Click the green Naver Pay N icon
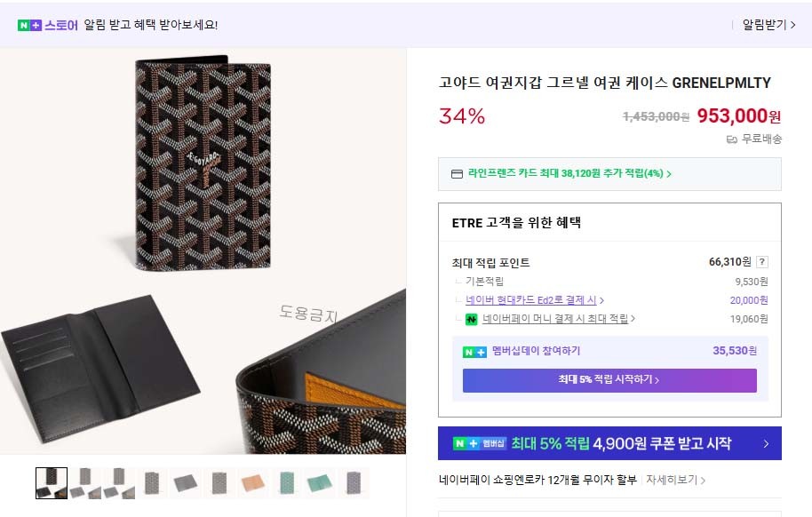Image resolution: width=812 pixels, height=517 pixels. (472, 319)
